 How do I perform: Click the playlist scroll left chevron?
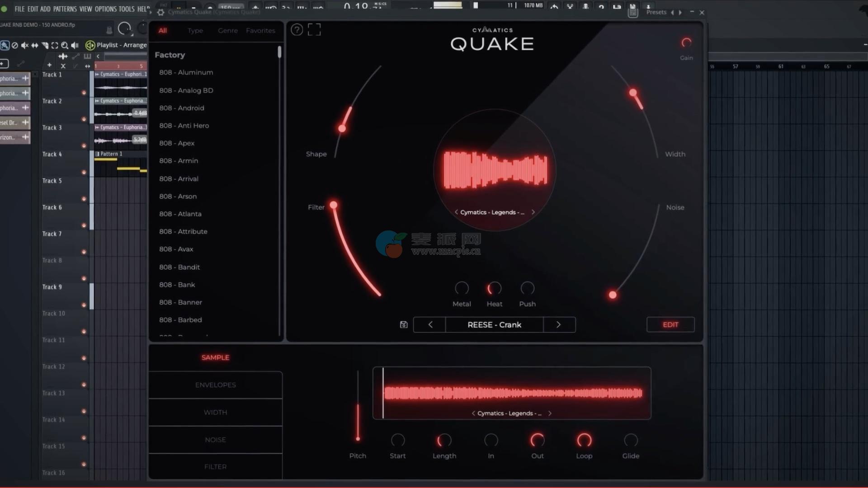(x=98, y=56)
